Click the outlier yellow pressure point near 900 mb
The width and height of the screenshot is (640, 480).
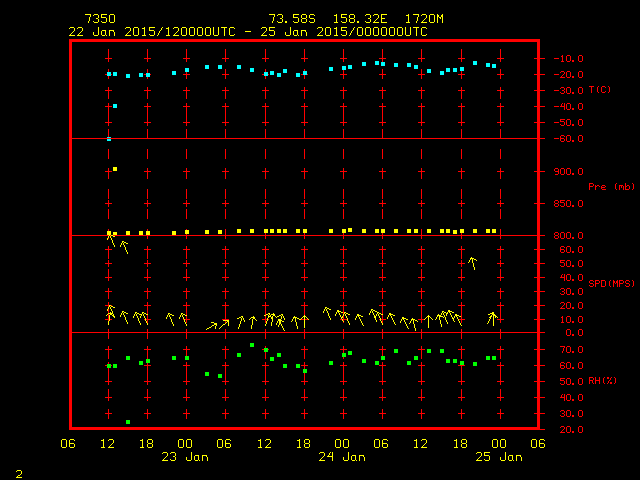click(x=115, y=169)
